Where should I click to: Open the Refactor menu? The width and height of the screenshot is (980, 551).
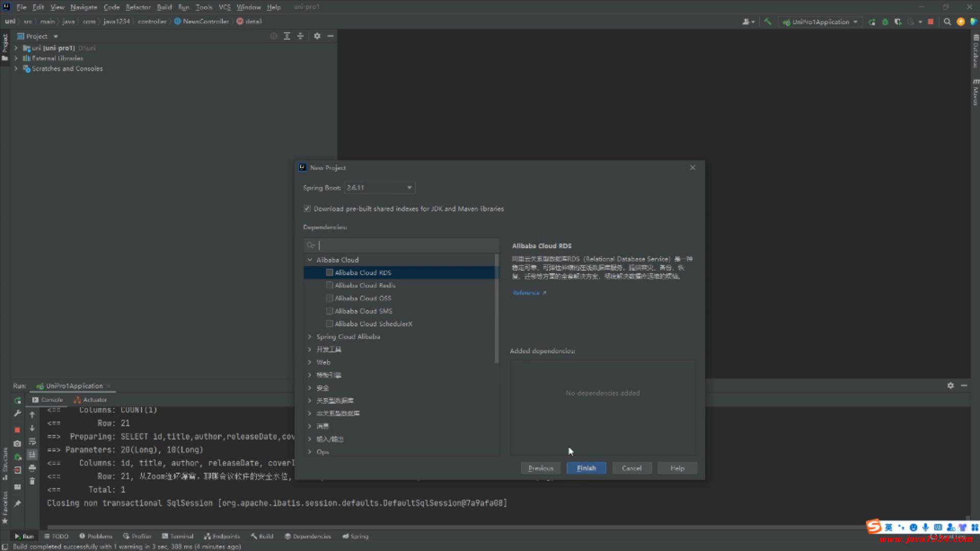(x=138, y=7)
